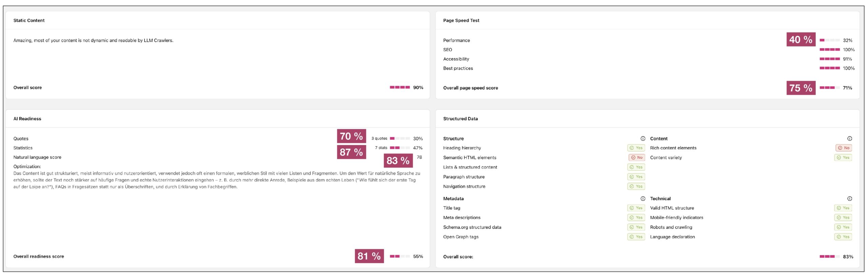Click the AI Readiness panel heading
868x275 pixels.
point(27,119)
